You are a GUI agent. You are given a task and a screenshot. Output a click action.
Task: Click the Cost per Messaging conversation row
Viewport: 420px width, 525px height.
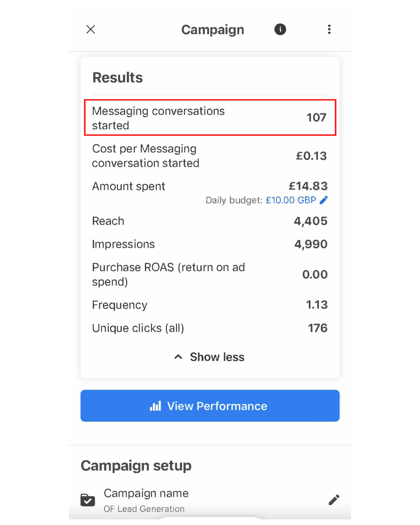pyautogui.click(x=210, y=156)
